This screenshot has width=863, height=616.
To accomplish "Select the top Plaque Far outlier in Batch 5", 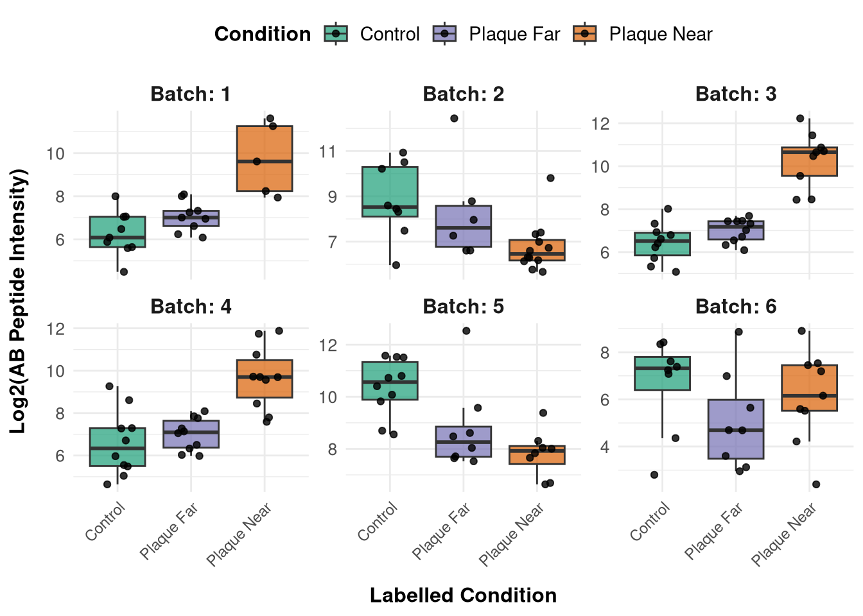I will [x=466, y=331].
